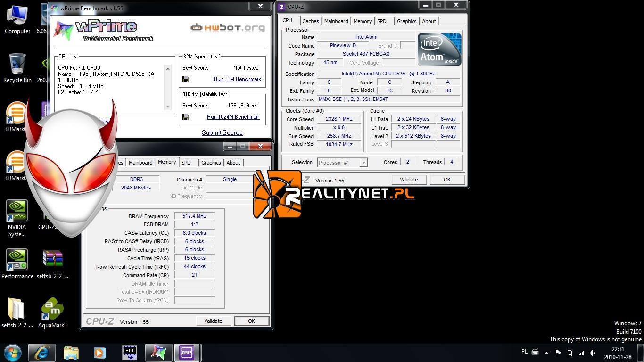Switch to SetFSB PLL taskbar button

130,353
